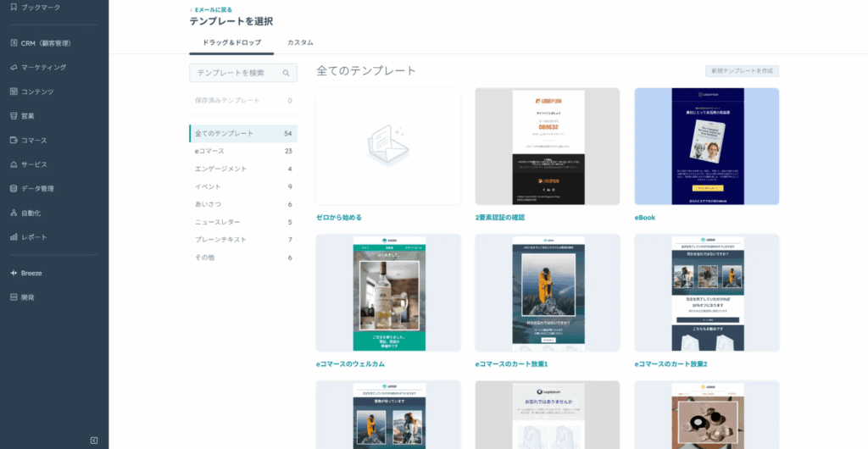Expand the 営業 navigation menu
This screenshot has height=449, width=868.
pos(28,116)
